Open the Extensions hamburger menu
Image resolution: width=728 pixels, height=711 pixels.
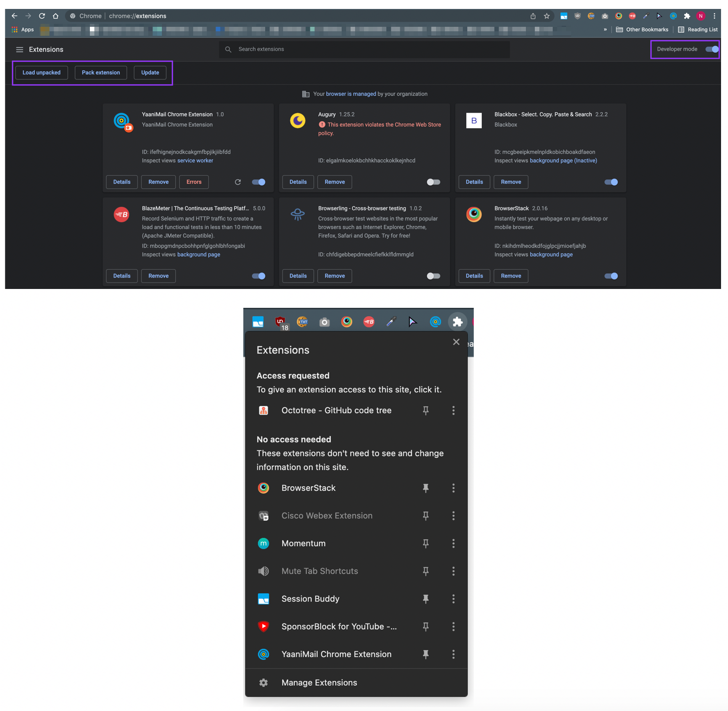[19, 50]
